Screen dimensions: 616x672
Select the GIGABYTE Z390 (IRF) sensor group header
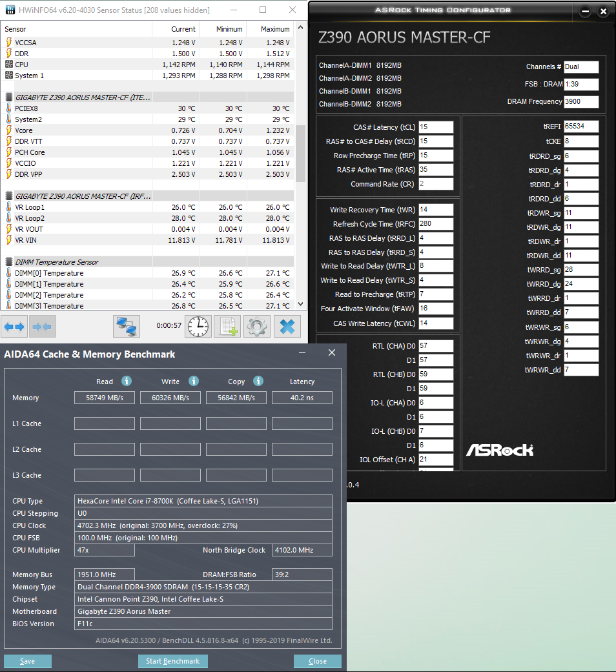pos(147,196)
